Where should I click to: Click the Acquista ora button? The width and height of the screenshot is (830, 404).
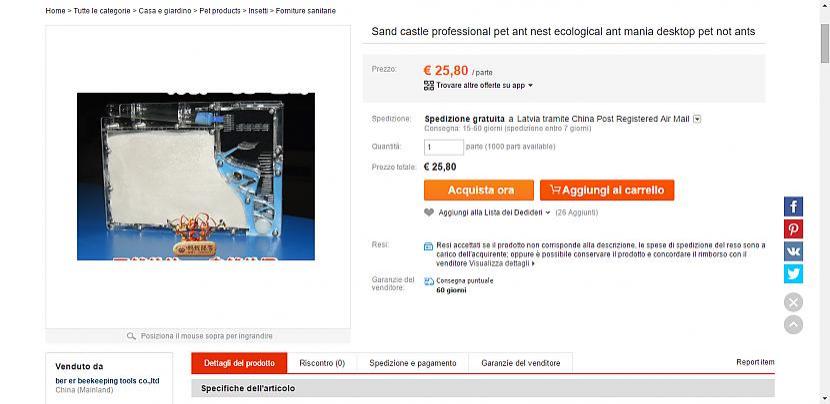point(479,190)
